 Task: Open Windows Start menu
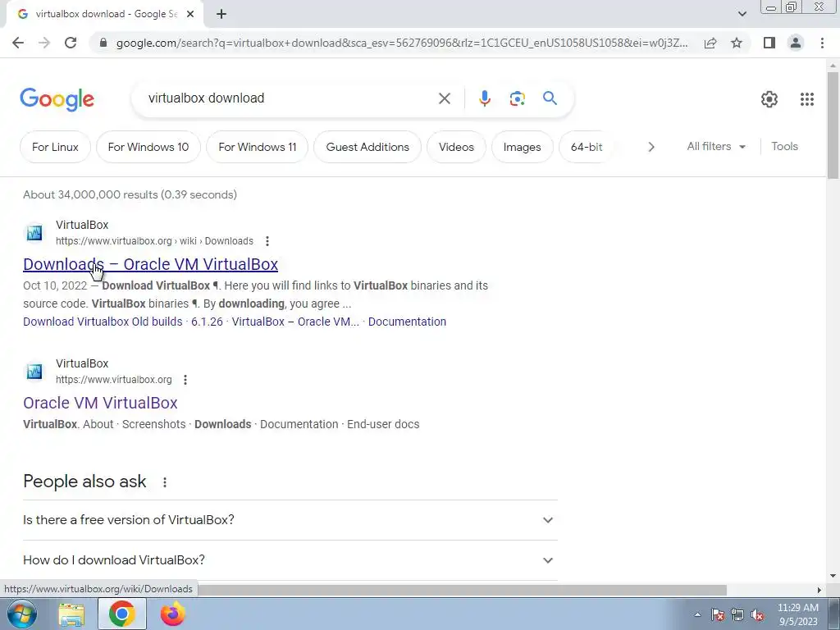22,614
